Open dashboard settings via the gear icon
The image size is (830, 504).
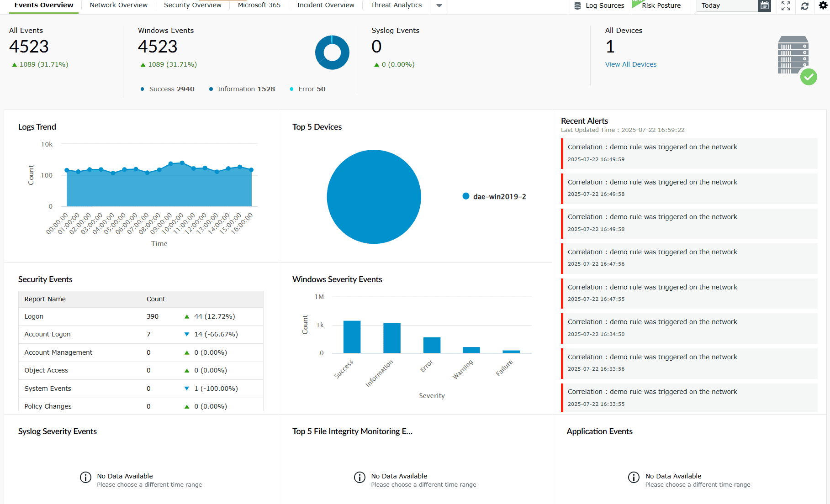pyautogui.click(x=823, y=5)
